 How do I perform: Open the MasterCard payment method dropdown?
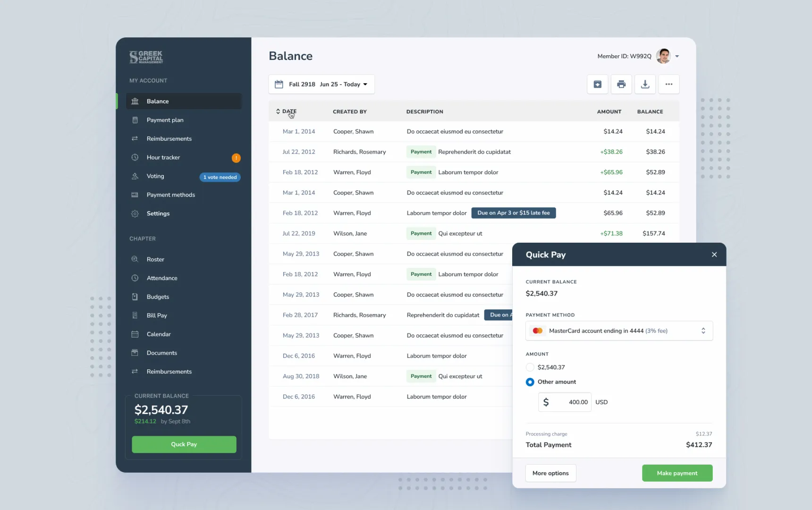click(x=619, y=331)
